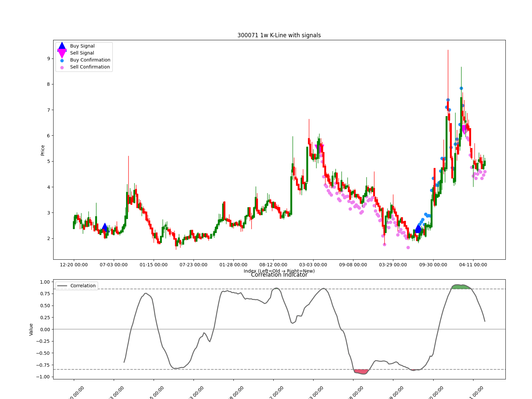
Task: Click price tick label '8'
Action: 49,84
